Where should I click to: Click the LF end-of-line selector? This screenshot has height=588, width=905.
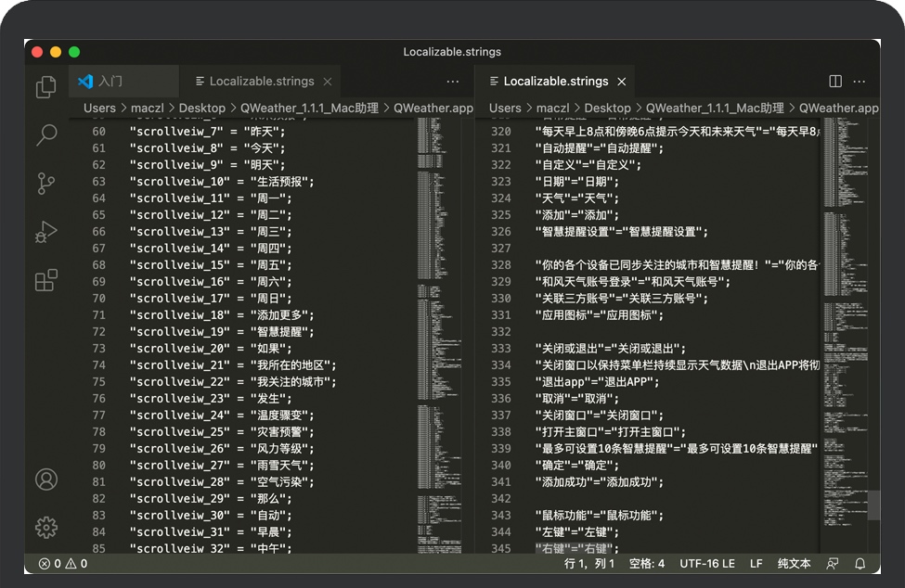[756, 563]
